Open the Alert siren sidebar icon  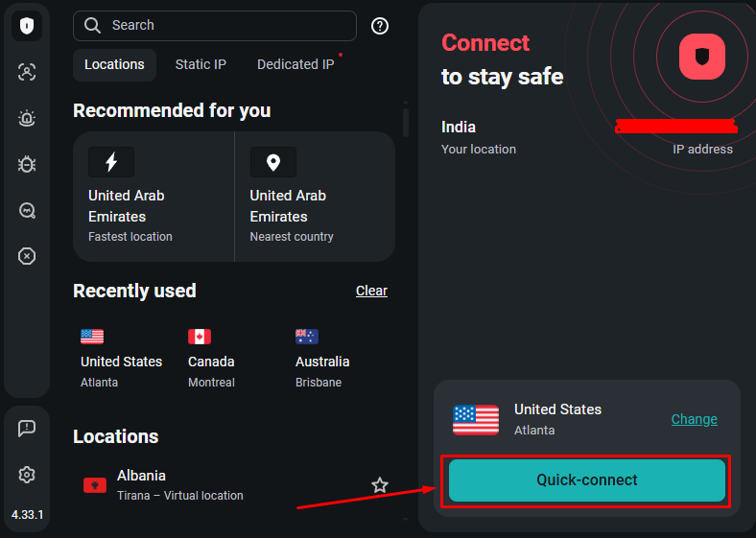tap(27, 118)
